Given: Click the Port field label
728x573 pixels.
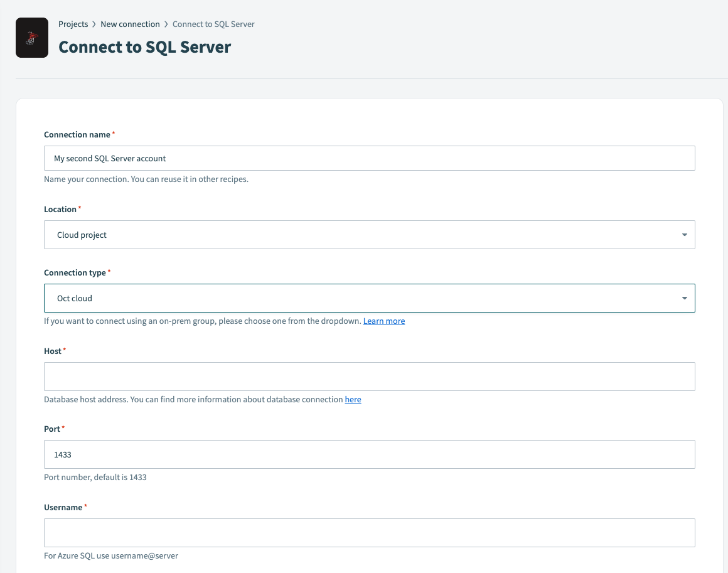Looking at the screenshot, I should point(51,429).
